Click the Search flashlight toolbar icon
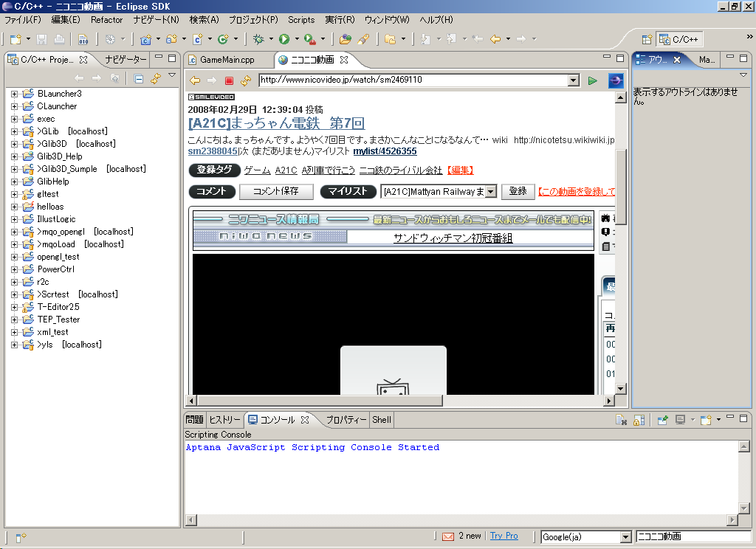 point(363,39)
